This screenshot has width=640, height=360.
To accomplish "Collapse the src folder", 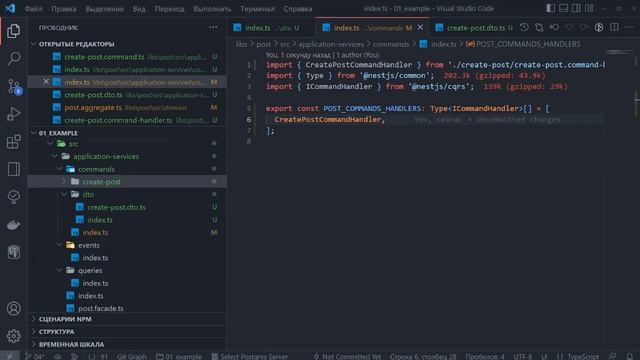I will [50, 144].
